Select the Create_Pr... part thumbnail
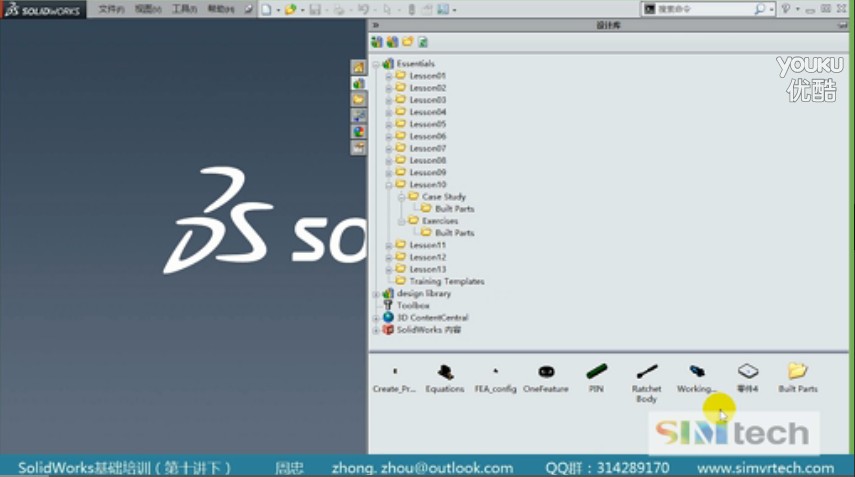Viewport: 855px width, 477px height. [394, 378]
